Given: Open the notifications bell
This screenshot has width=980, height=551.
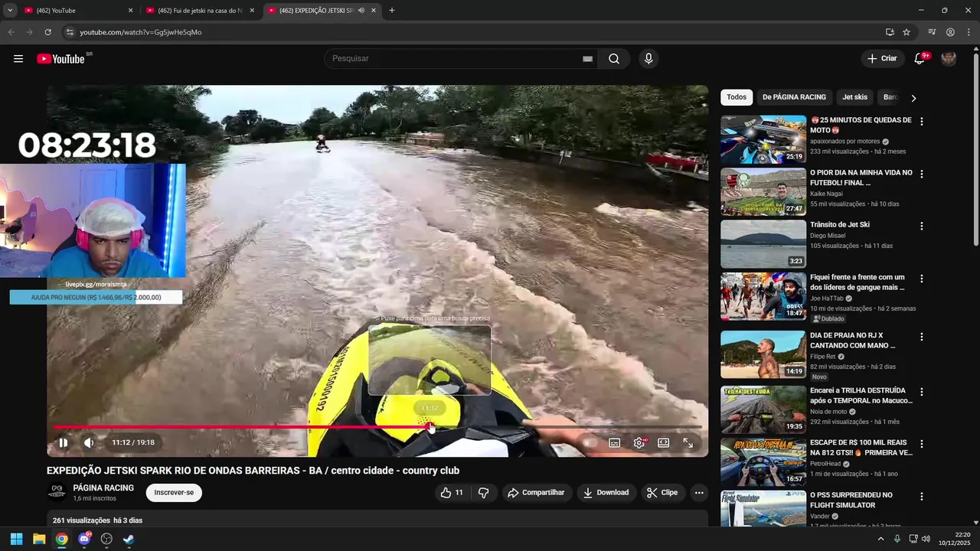Looking at the screenshot, I should pyautogui.click(x=920, y=59).
